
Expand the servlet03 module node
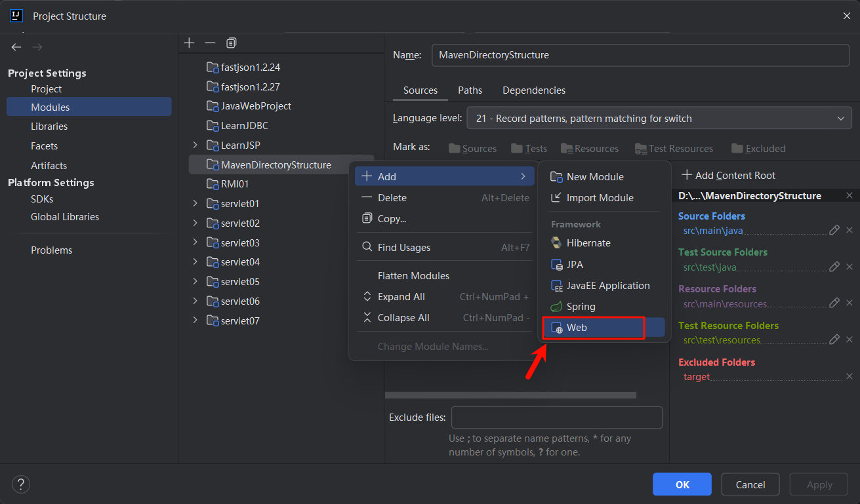pos(195,242)
